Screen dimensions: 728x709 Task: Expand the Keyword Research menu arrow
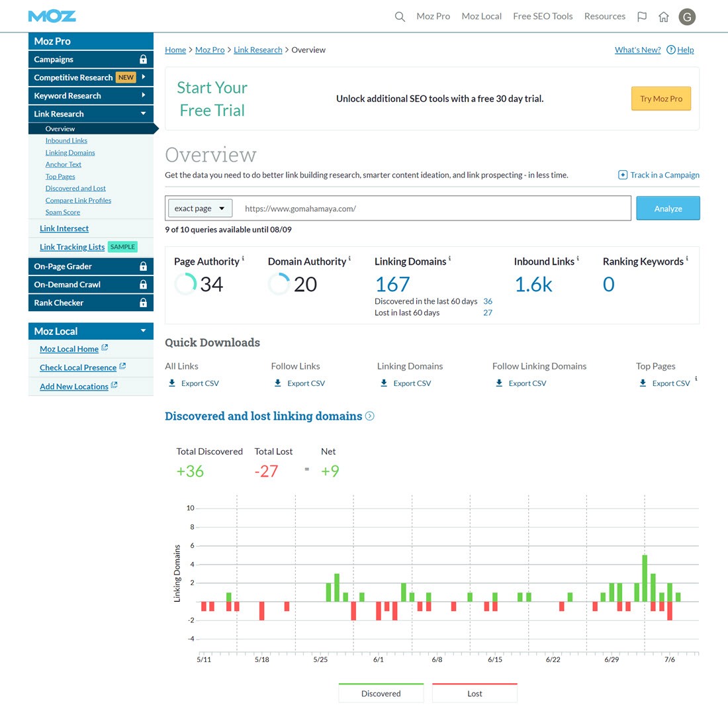[x=144, y=95]
